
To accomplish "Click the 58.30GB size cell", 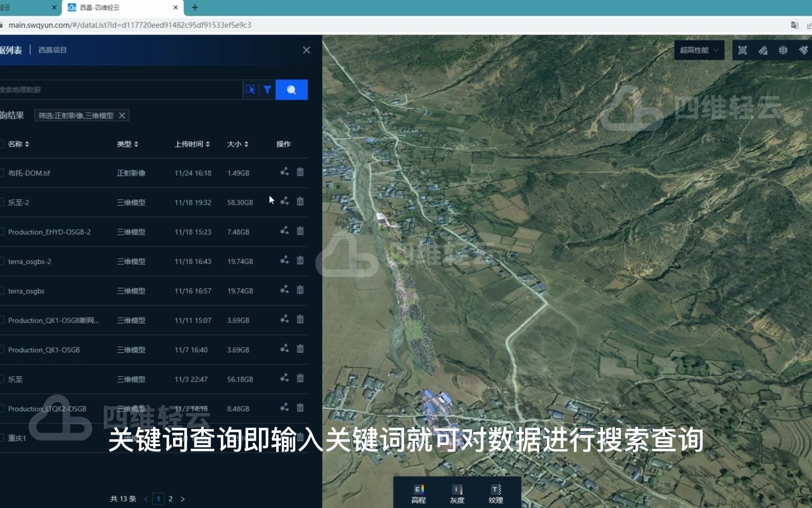I will point(240,202).
